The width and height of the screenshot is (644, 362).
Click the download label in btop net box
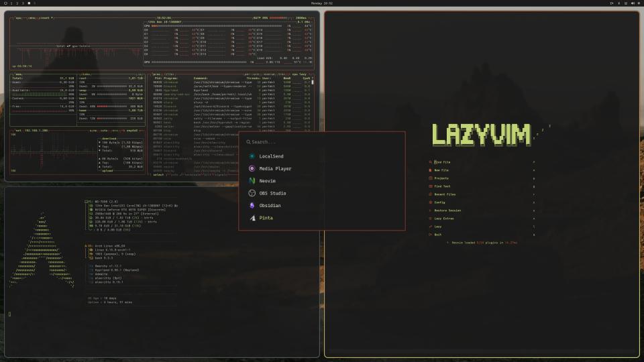[109, 139]
